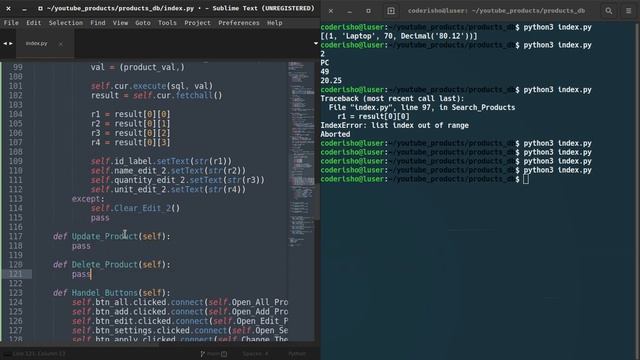Open the Project menu
The height and width of the screenshot is (360, 640).
(x=197, y=23)
